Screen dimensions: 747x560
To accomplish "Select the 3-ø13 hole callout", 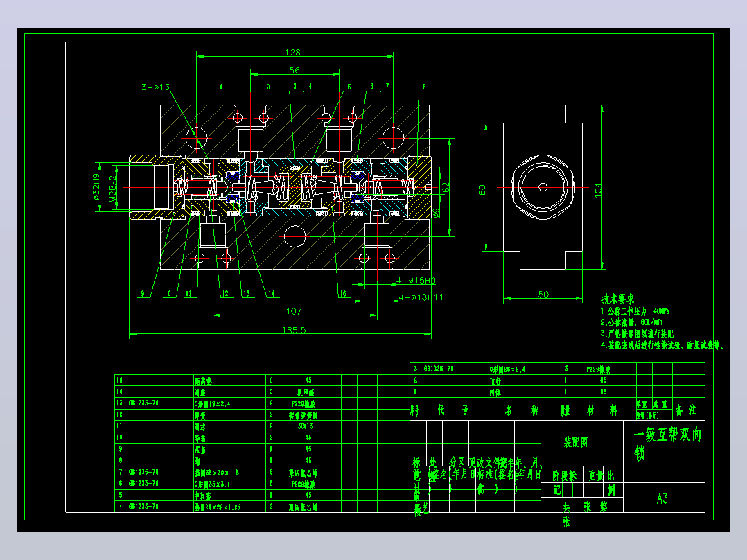I will [155, 87].
